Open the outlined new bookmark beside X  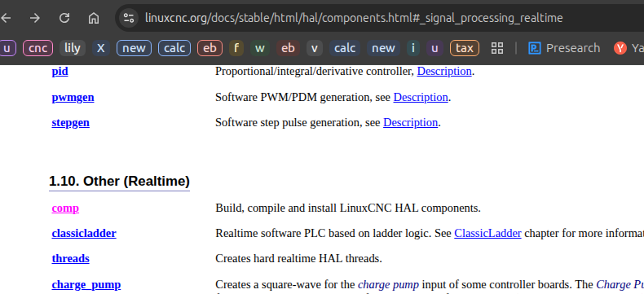pyautogui.click(x=134, y=48)
